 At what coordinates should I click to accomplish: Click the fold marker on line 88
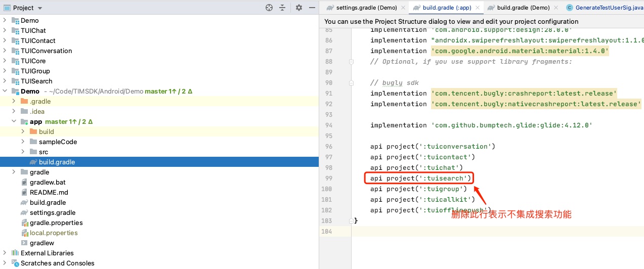point(350,62)
